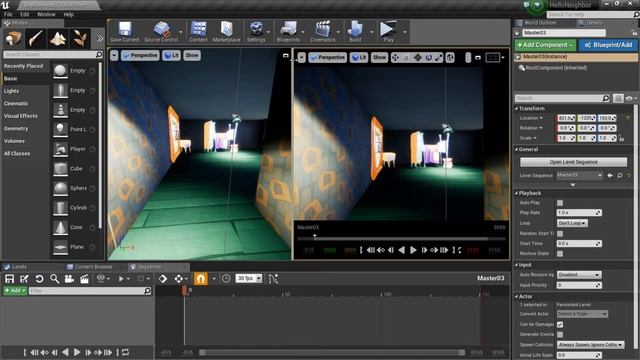Image resolution: width=640 pixels, height=360 pixels.
Task: Open the Level Sequence Master03 dropdown
Action: coord(580,175)
